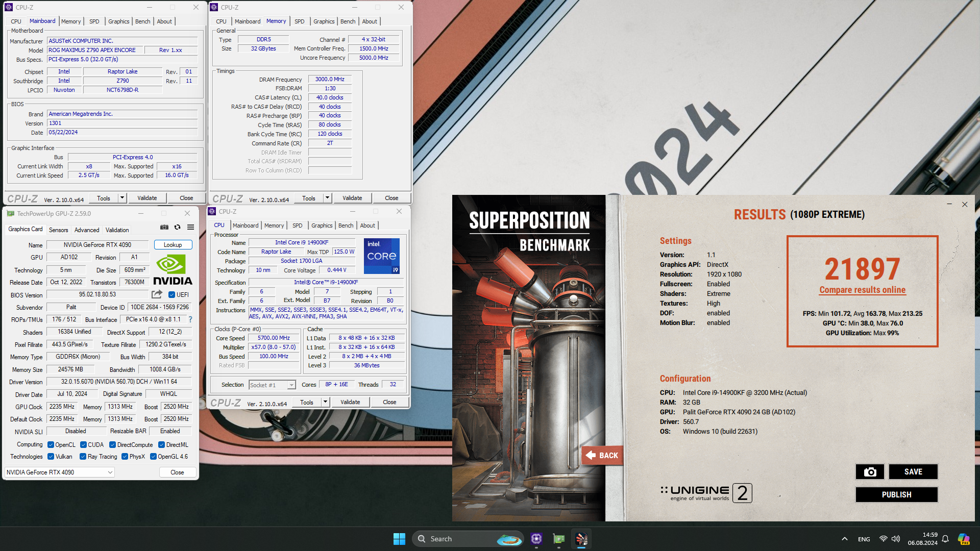Click the CPU-Z Memory window title icon

point(214,7)
